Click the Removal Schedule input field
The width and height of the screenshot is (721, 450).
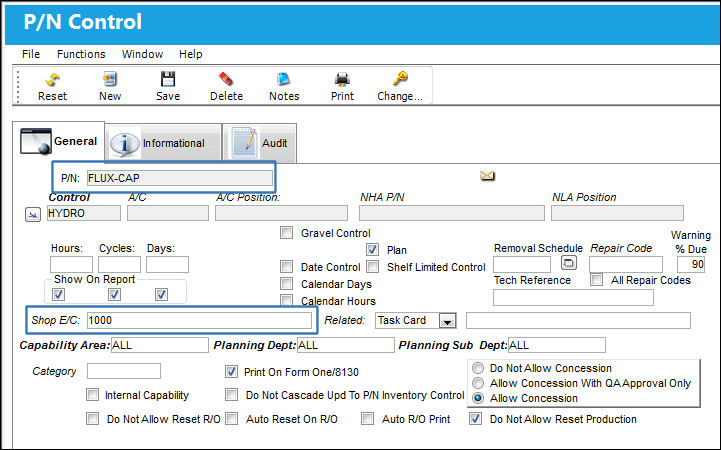522,265
